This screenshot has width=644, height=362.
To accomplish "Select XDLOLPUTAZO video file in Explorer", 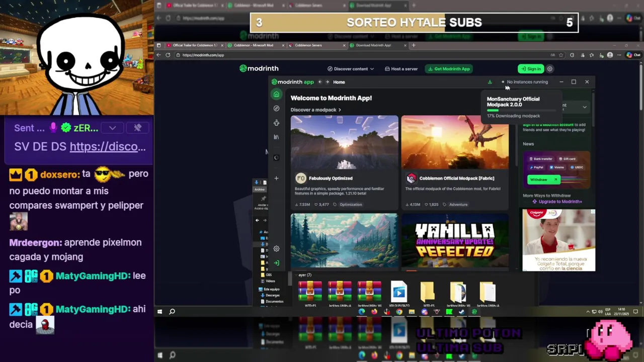I will [399, 295].
